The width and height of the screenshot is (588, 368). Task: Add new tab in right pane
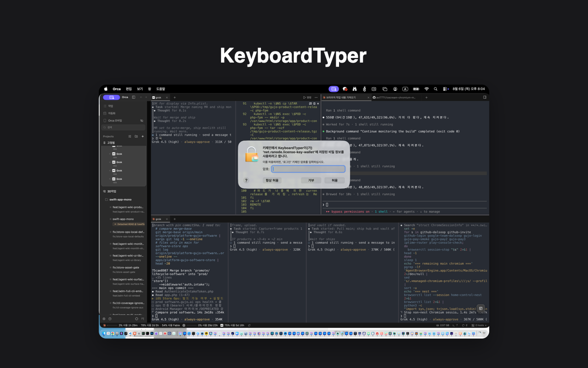[426, 98]
